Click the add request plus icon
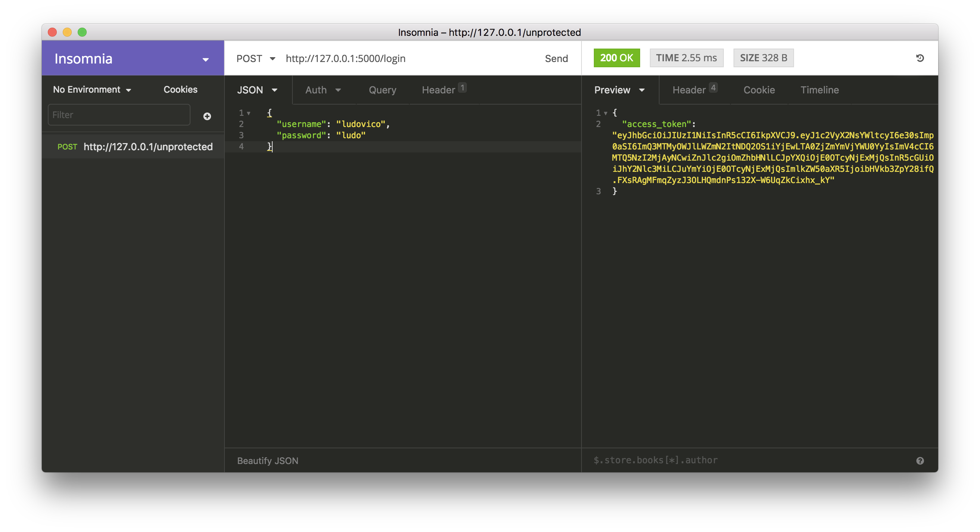The width and height of the screenshot is (980, 532). click(207, 116)
